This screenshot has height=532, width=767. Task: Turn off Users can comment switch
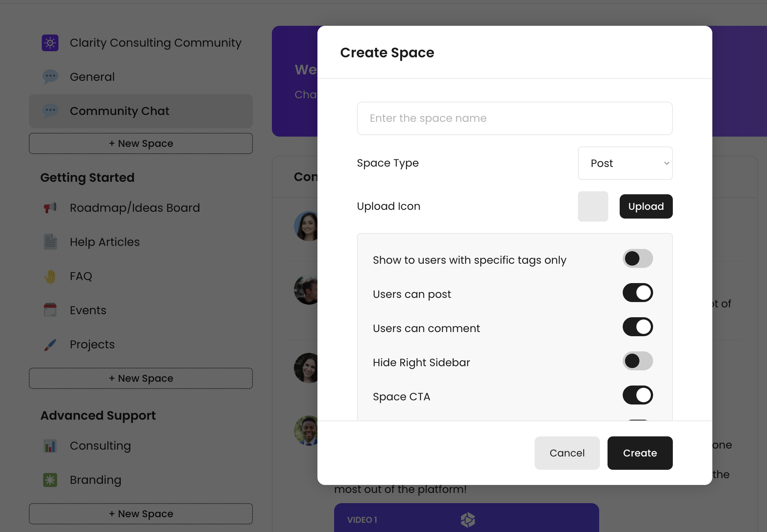pyautogui.click(x=638, y=327)
